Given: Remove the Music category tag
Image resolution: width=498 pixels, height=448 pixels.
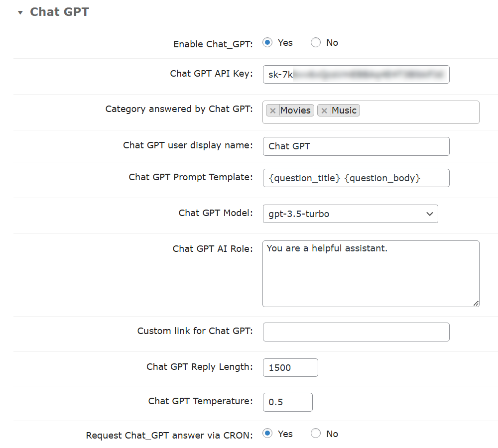Looking at the screenshot, I should (324, 111).
